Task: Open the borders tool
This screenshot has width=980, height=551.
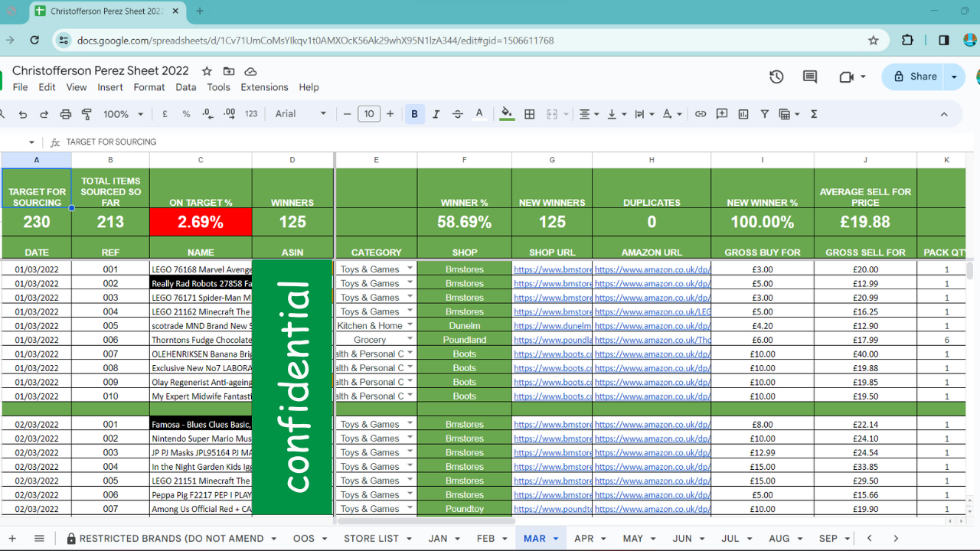Action: click(x=529, y=114)
